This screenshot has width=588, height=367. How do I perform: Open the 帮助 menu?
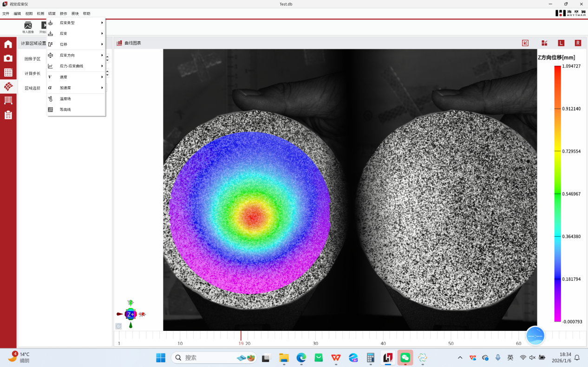click(86, 13)
